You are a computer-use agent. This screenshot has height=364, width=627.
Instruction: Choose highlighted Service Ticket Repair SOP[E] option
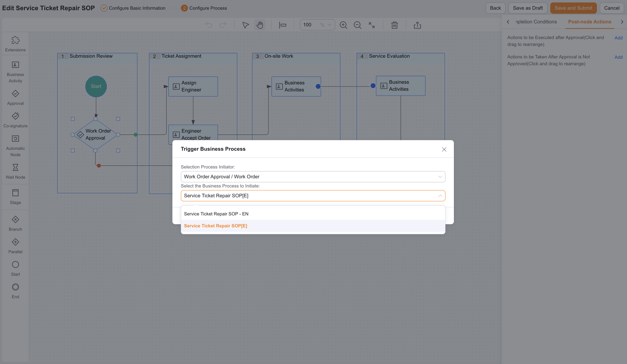click(313, 226)
